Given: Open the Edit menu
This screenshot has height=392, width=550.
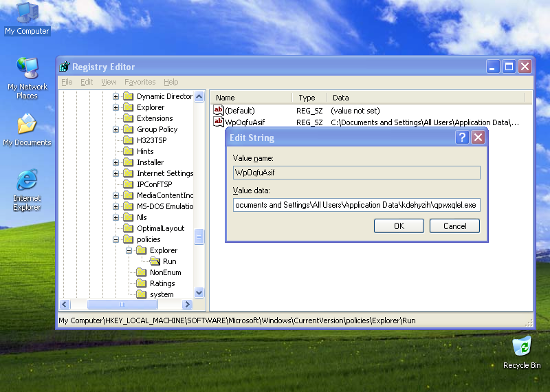Looking at the screenshot, I should click(x=87, y=82).
